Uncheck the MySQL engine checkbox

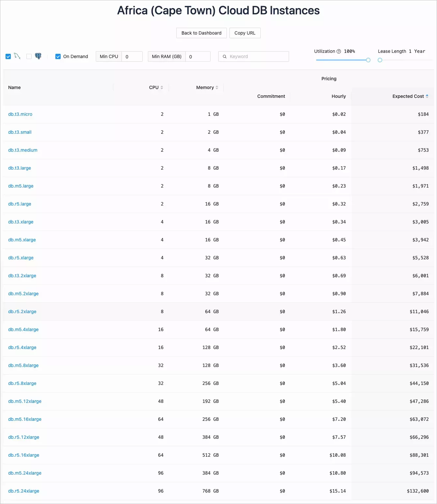[8, 56]
